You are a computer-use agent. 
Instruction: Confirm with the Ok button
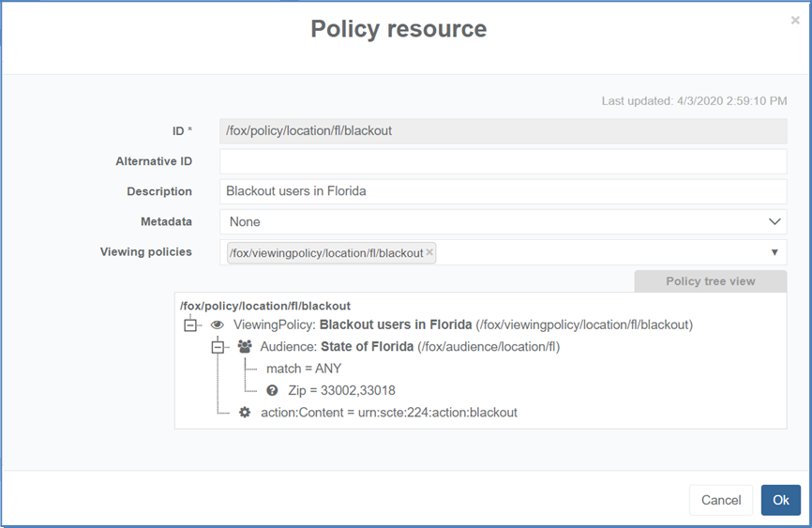(x=781, y=500)
